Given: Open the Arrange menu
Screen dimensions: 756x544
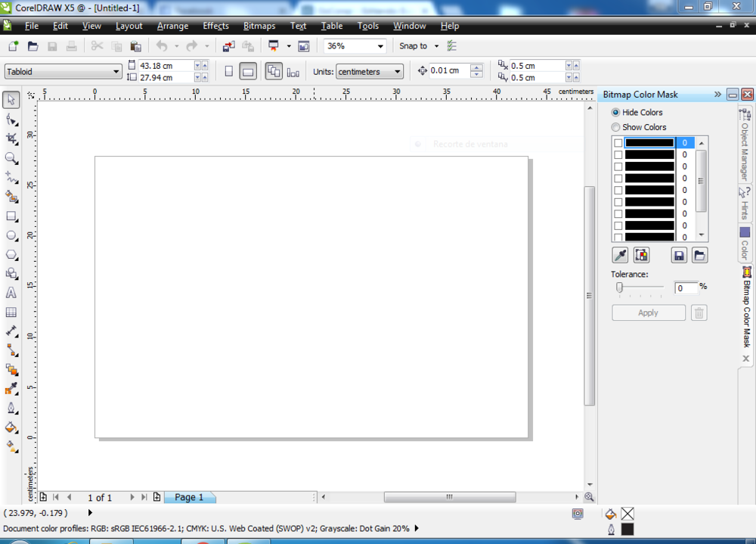Looking at the screenshot, I should pyautogui.click(x=172, y=26).
